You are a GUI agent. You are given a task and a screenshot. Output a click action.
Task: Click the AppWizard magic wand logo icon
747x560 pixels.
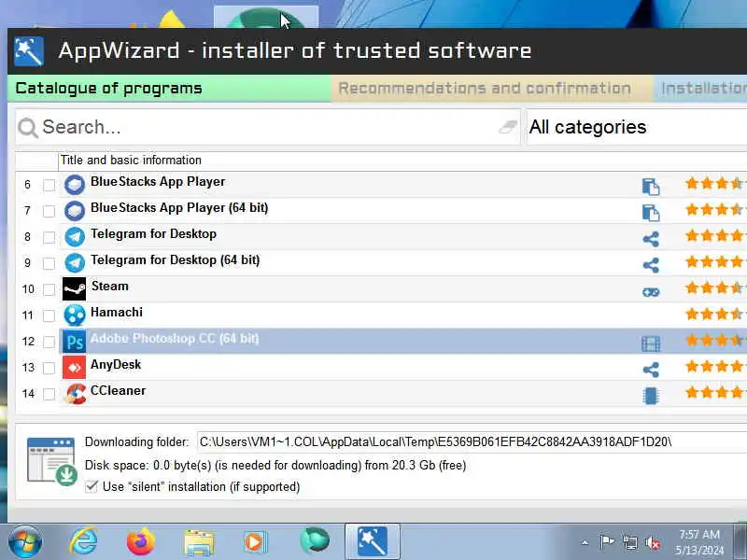click(x=29, y=51)
